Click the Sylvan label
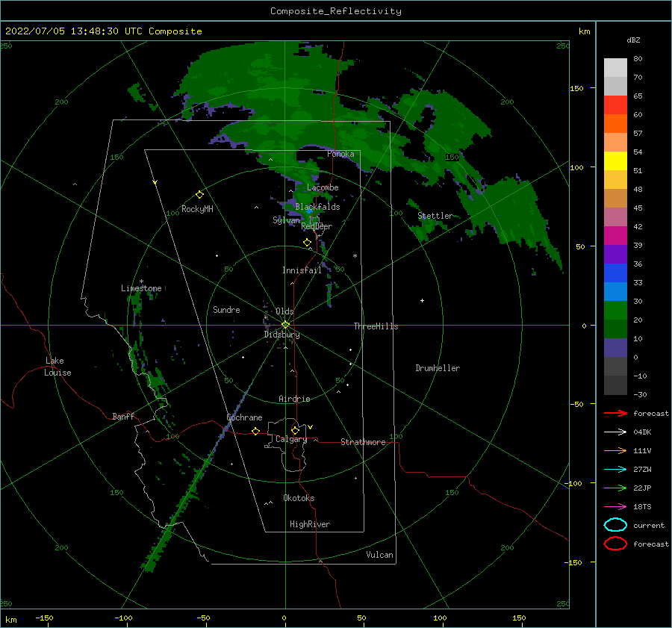Viewport: 672px width, 628px height. 286,220
